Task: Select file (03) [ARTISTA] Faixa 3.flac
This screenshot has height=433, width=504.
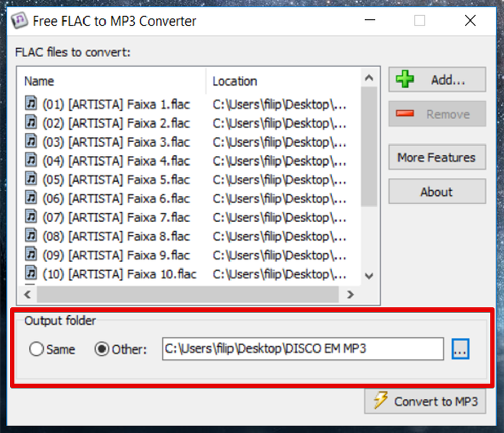Action: tap(116, 142)
